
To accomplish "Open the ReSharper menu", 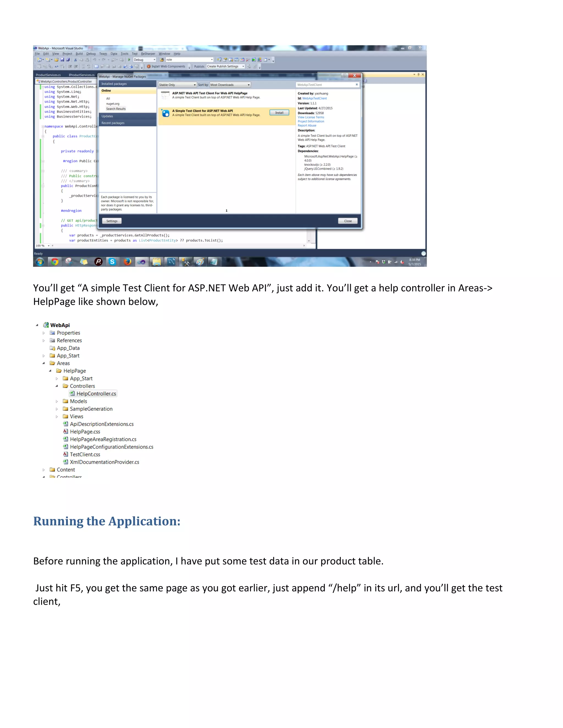I will [148, 54].
